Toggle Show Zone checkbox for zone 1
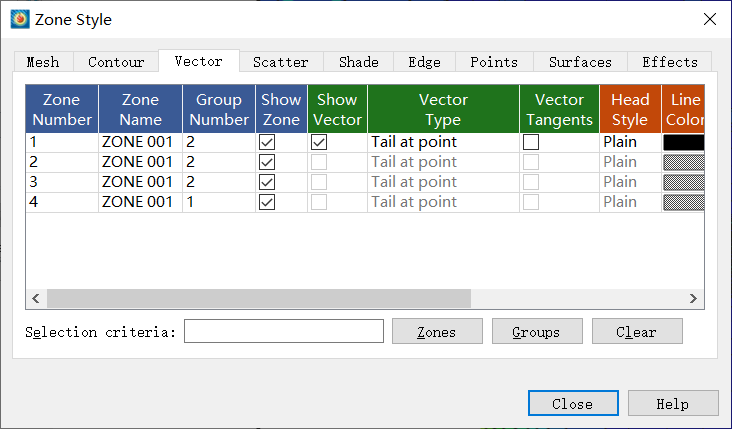This screenshot has height=429, width=732. (x=267, y=142)
